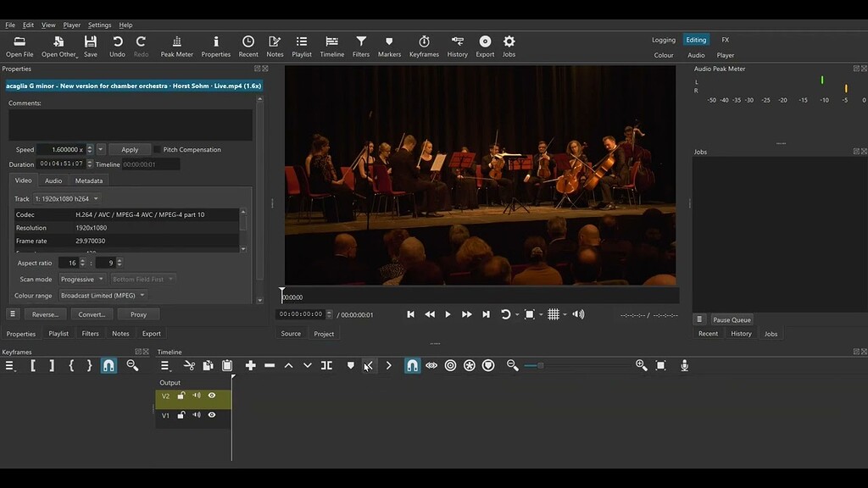Screen dimensions: 868x488
Task: Adjust the timeline zoom slider
Action: click(540, 365)
